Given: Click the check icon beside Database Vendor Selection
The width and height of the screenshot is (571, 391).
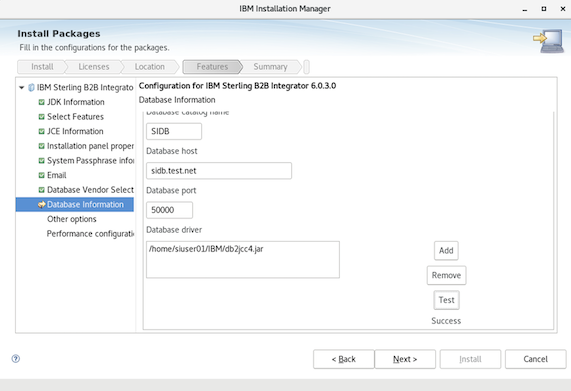Looking at the screenshot, I should tap(42, 190).
